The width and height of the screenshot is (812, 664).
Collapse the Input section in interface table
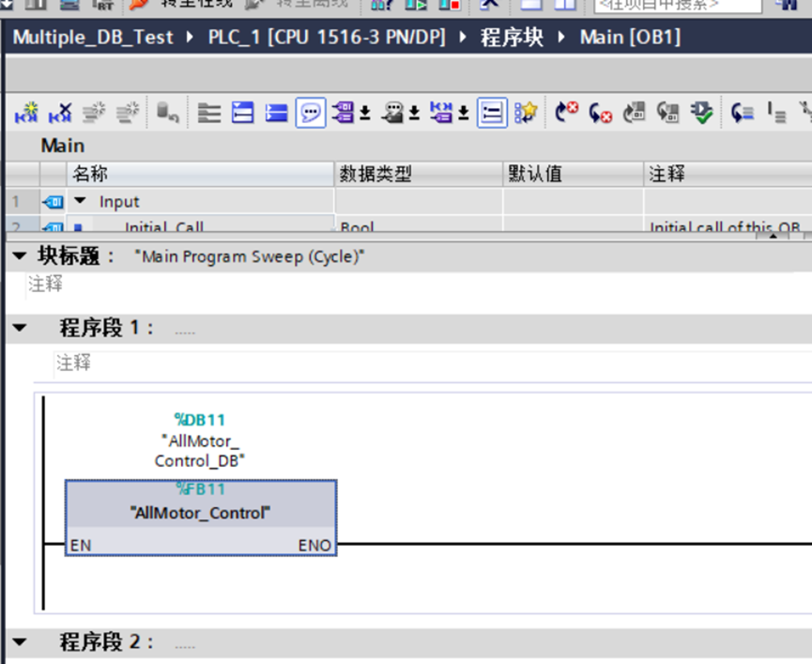[80, 200]
